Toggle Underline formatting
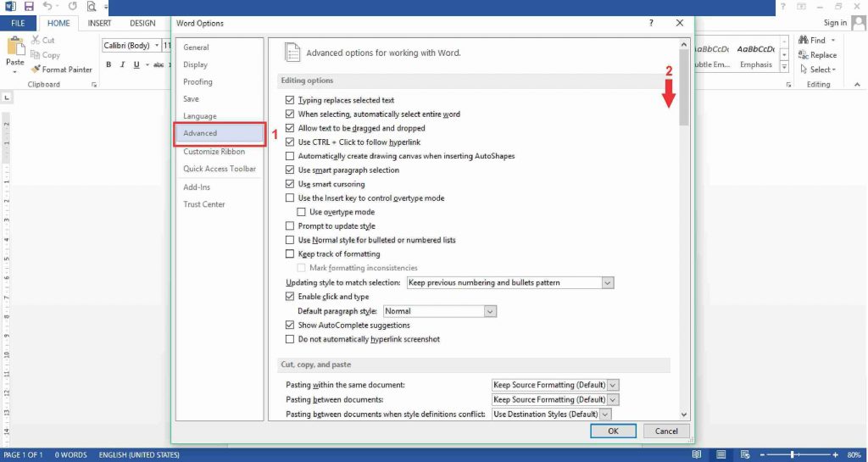This screenshot has height=462, width=868. pos(136,64)
